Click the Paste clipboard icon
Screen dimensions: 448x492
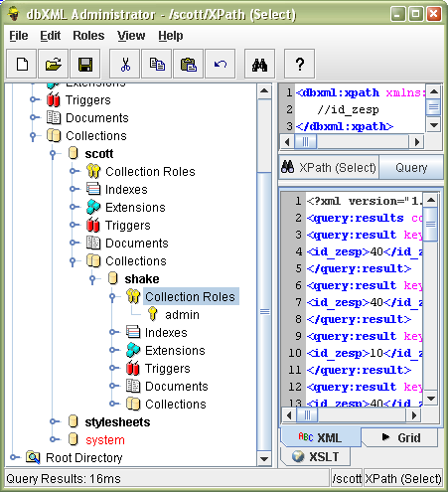(x=188, y=64)
